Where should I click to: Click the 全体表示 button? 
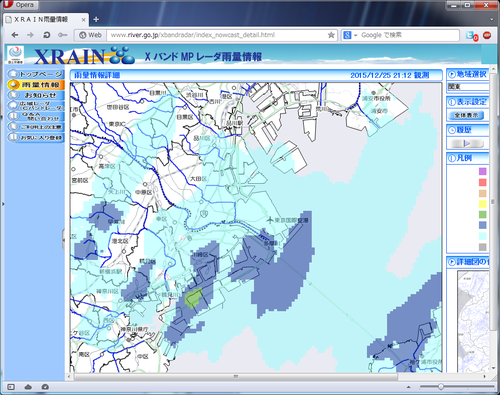point(466,115)
